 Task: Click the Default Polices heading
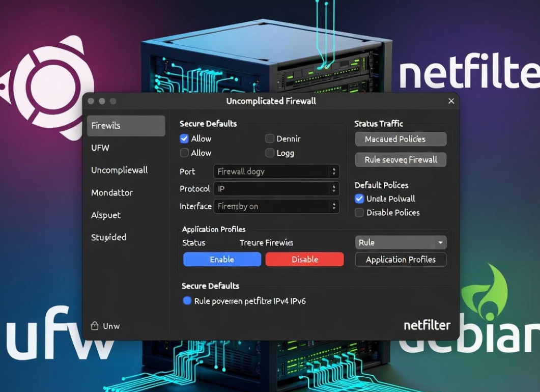tap(382, 185)
